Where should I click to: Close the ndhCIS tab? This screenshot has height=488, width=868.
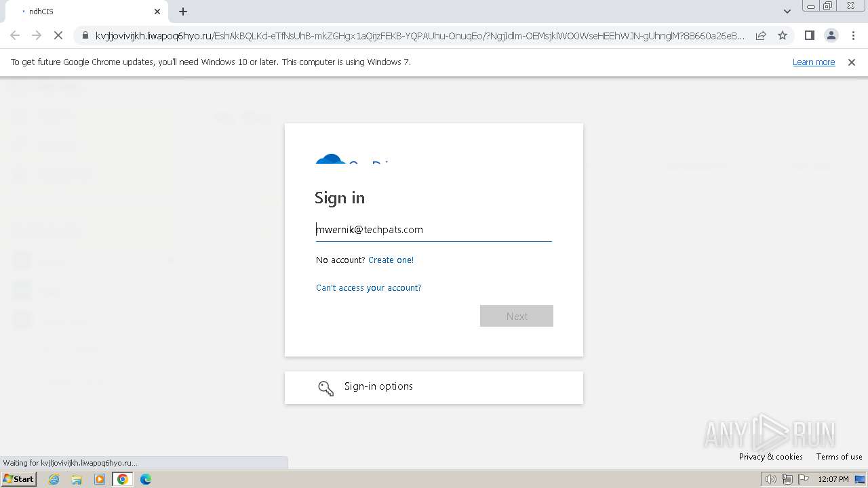[x=157, y=12]
